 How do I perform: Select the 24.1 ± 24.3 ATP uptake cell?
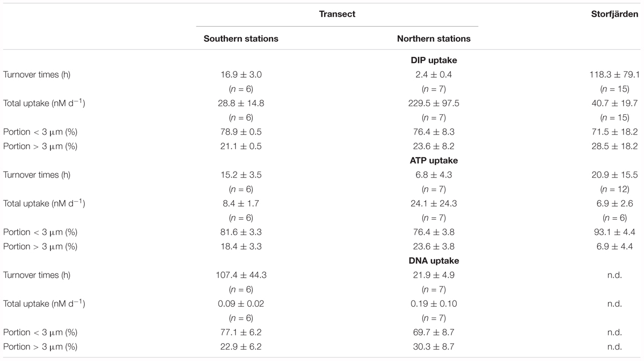point(434,203)
